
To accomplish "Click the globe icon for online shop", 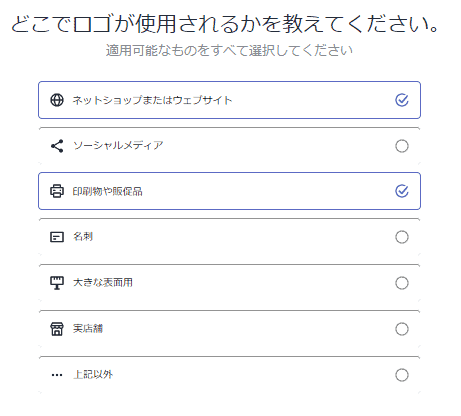I will point(57,100).
